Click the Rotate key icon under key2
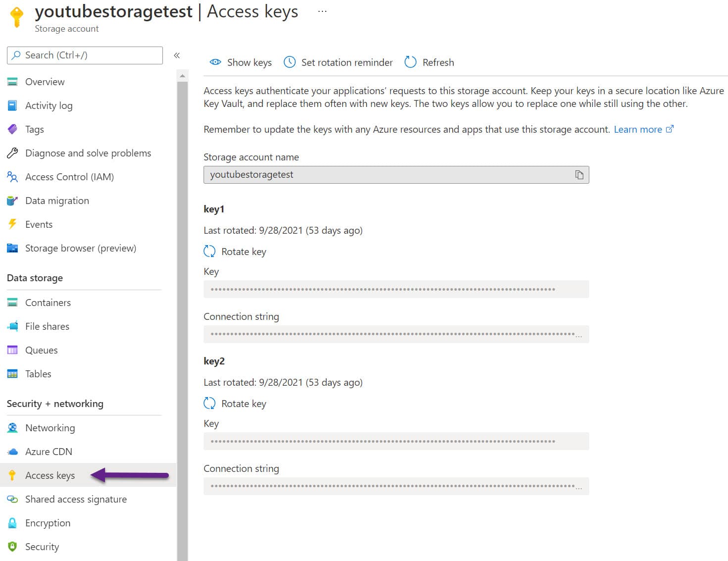Screen dimensions: 728x561 click(x=209, y=404)
